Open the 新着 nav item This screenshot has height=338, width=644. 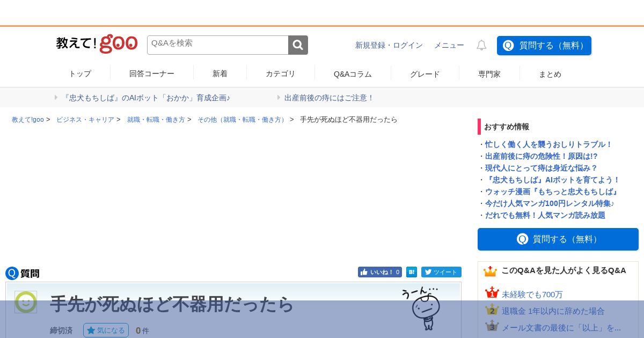click(220, 74)
